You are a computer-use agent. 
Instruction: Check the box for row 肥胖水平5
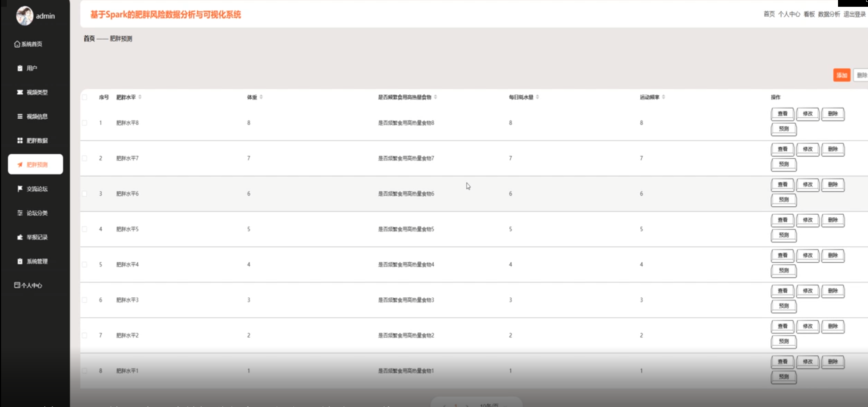tap(85, 229)
